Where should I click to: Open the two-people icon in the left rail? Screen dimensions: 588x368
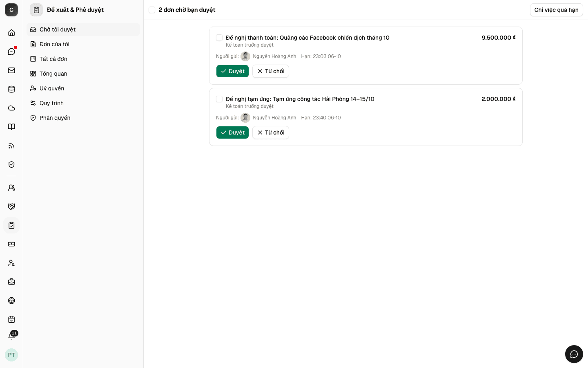point(11,188)
